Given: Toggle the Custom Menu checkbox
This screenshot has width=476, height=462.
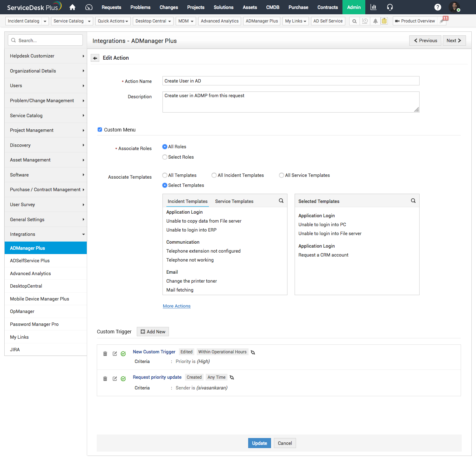Looking at the screenshot, I should (x=100, y=130).
